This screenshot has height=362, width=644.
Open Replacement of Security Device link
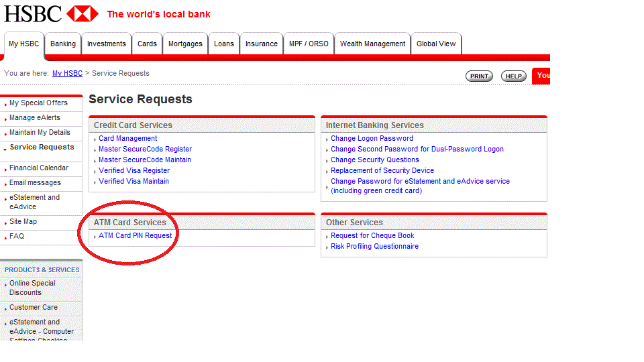point(382,170)
